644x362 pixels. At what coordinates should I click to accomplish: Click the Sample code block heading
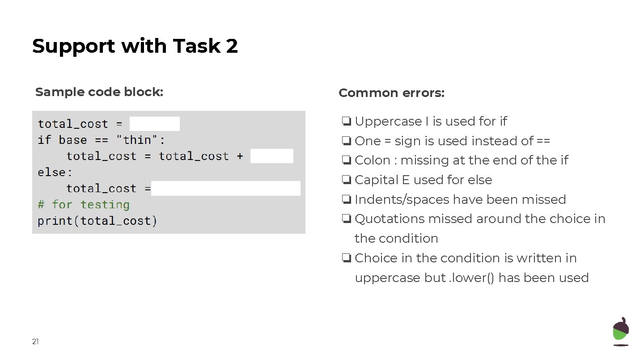99,92
